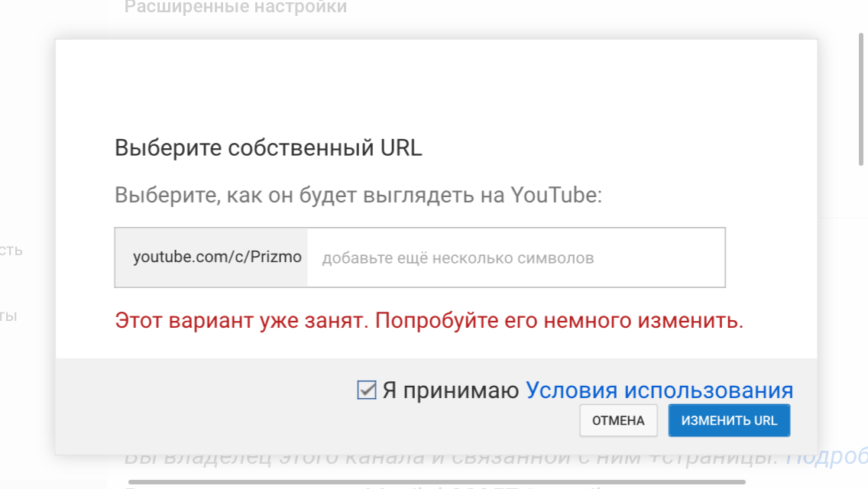The height and width of the screenshot is (489, 868).
Task: Click the heading Выберите собственный URL
Action: [268, 148]
